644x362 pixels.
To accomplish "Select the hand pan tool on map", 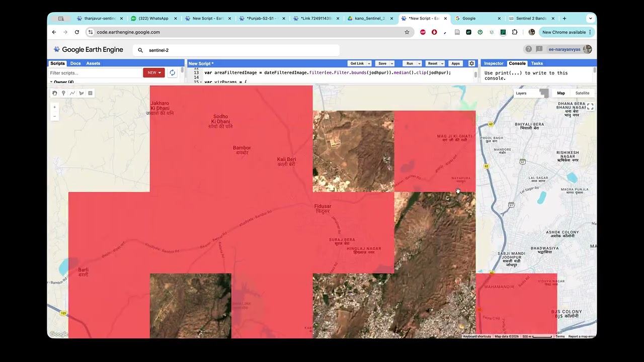I will (55, 93).
